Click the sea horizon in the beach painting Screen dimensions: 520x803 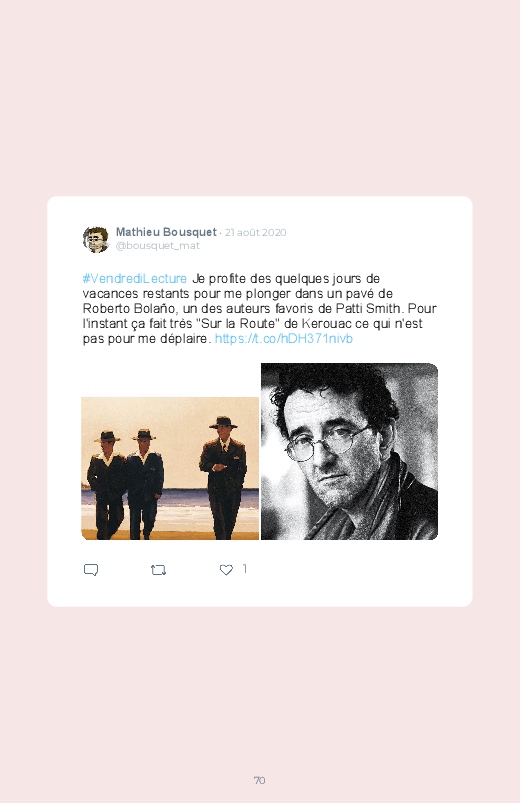170,493
